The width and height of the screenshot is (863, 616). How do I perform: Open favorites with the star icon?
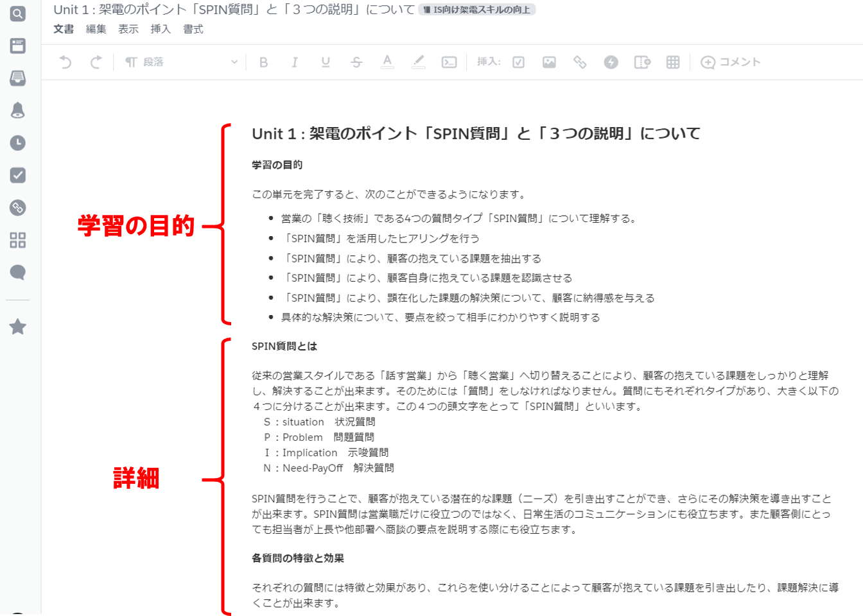point(18,327)
